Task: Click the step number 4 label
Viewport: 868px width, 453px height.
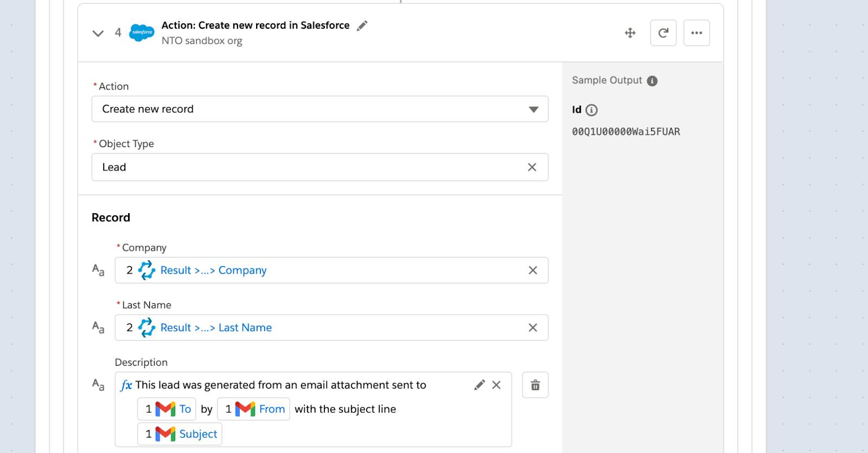Action: point(118,33)
